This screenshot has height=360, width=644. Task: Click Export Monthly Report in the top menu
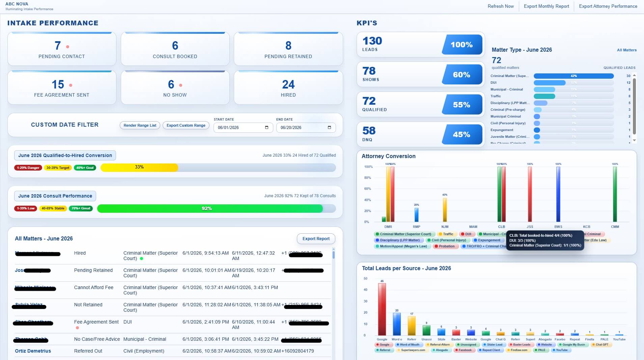[x=546, y=6]
